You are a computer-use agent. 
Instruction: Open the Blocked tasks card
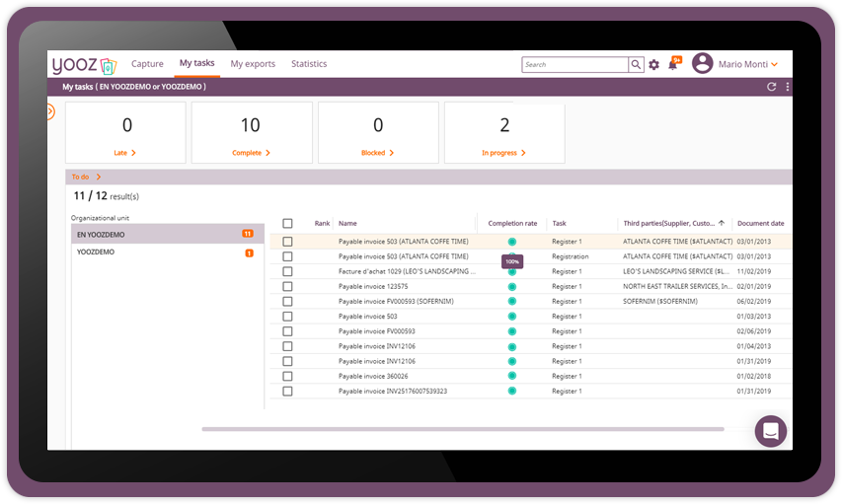(378, 132)
